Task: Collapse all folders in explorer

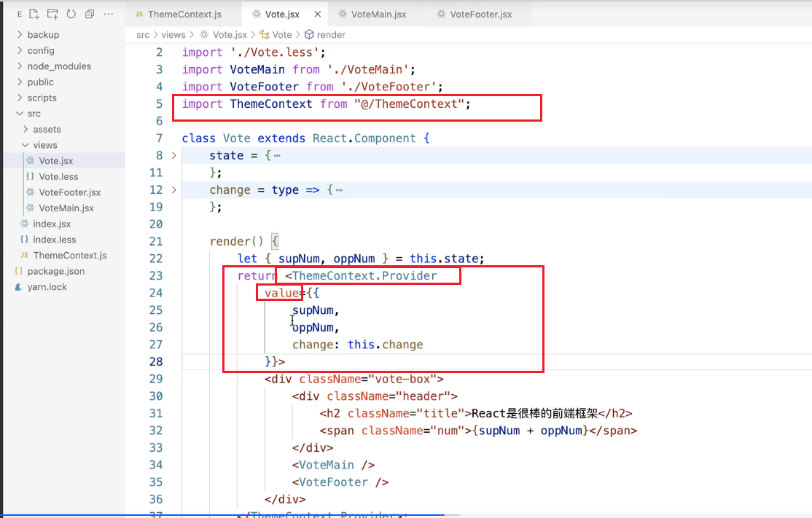Action: [x=90, y=14]
